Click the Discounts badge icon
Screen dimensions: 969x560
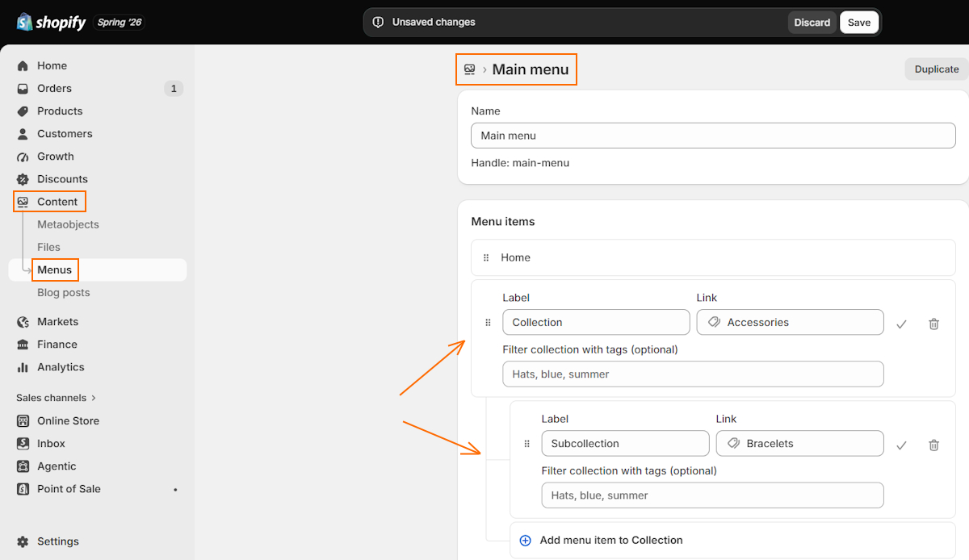pyautogui.click(x=23, y=179)
